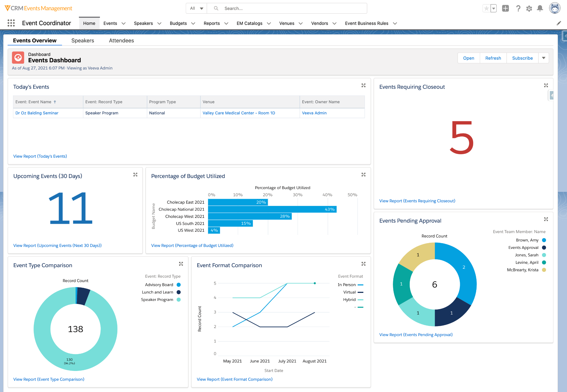Open the dropdown next to Subscribe button
Image resolution: width=567 pixels, height=392 pixels.
tap(544, 58)
